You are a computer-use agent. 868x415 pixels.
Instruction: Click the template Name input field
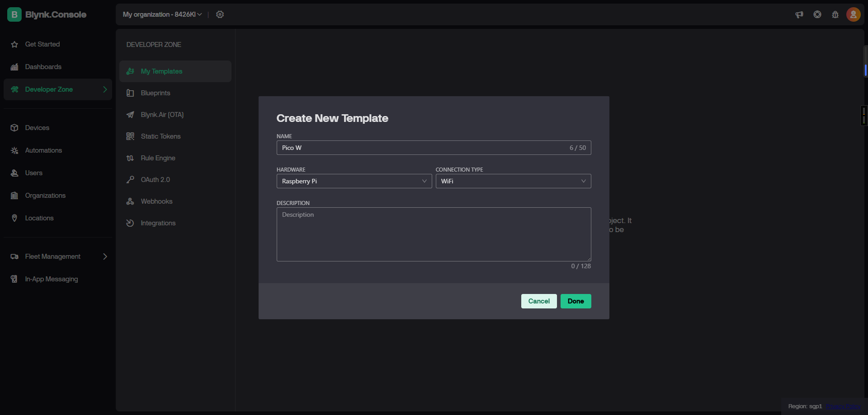pyautogui.click(x=434, y=148)
